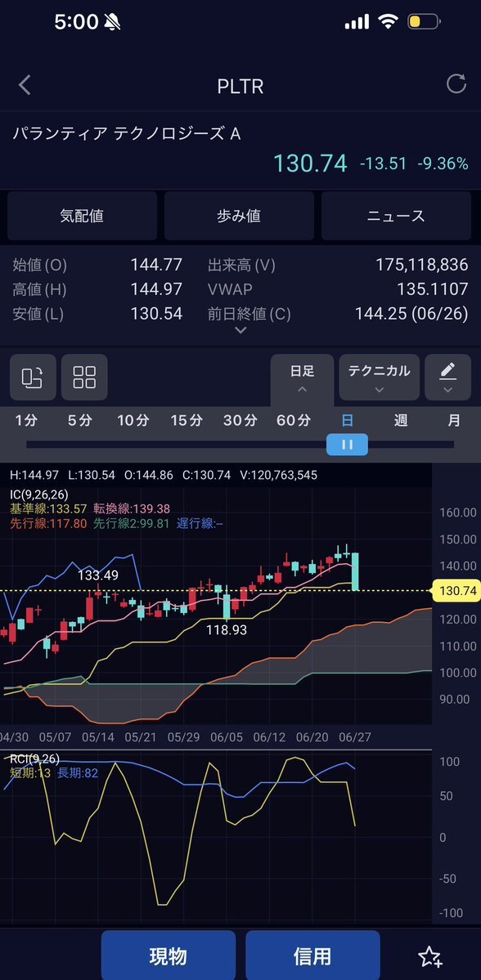481x980 pixels.
Task: Tap the 133.49 high annotation
Action: pos(98,575)
